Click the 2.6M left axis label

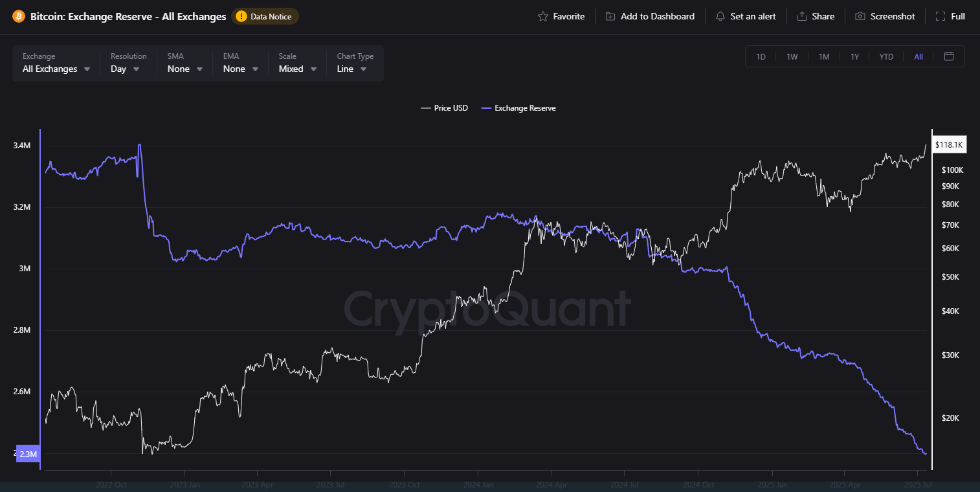(21, 392)
